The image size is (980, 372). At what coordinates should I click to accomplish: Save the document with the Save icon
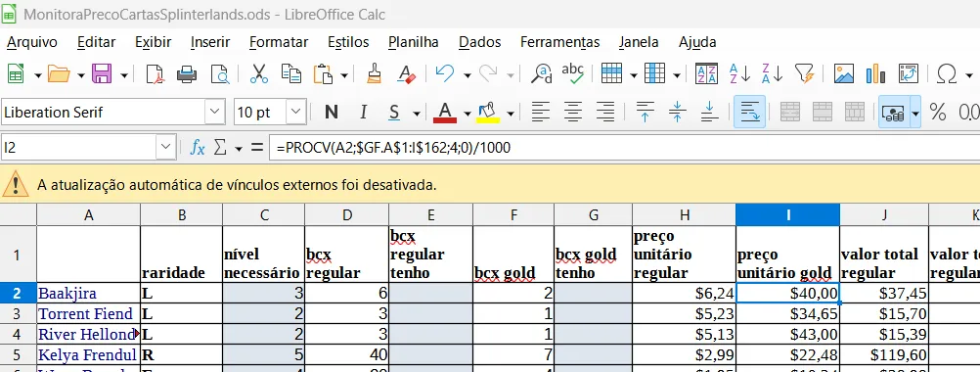(x=102, y=74)
